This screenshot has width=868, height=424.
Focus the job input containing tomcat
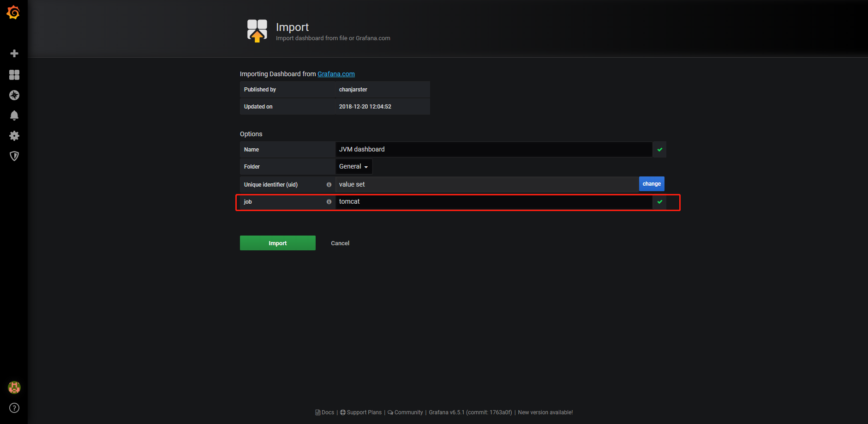tap(493, 202)
